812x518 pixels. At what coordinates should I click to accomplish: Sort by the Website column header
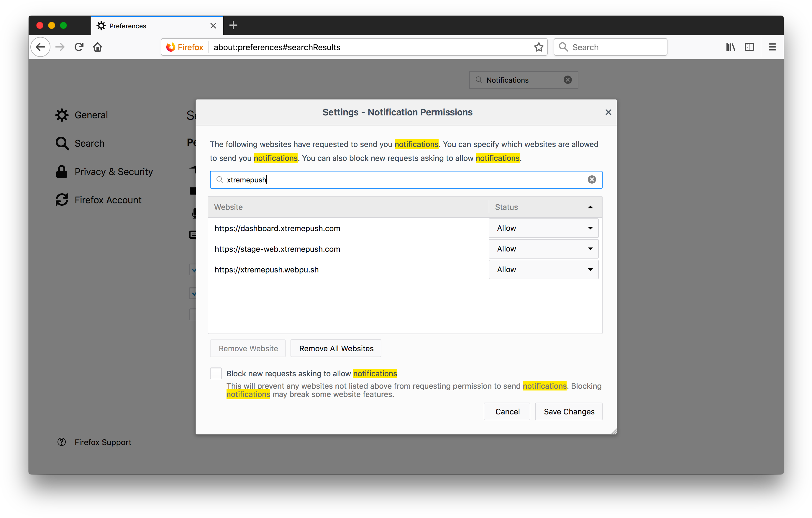[x=349, y=207]
